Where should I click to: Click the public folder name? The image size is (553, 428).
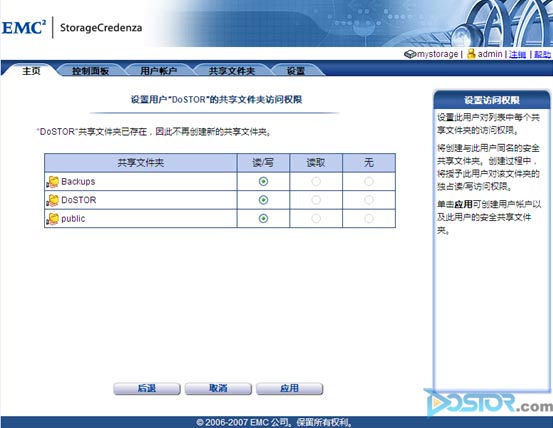tap(73, 219)
